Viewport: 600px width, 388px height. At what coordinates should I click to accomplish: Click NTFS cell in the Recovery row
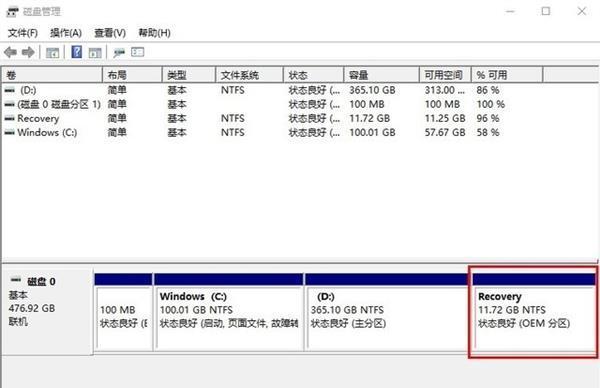pos(233,118)
